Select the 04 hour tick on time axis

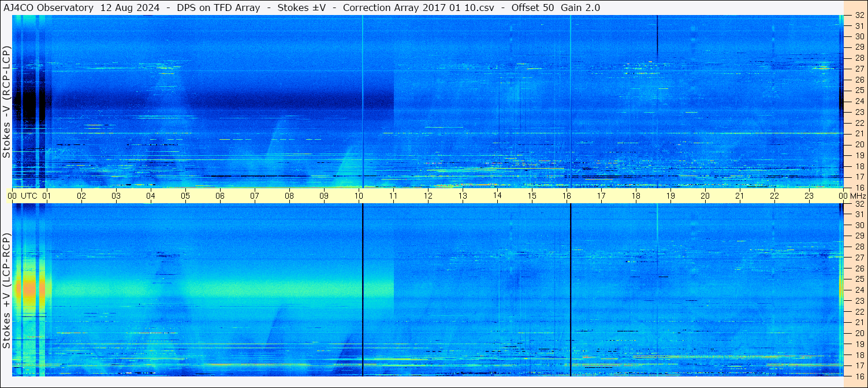tap(151, 196)
